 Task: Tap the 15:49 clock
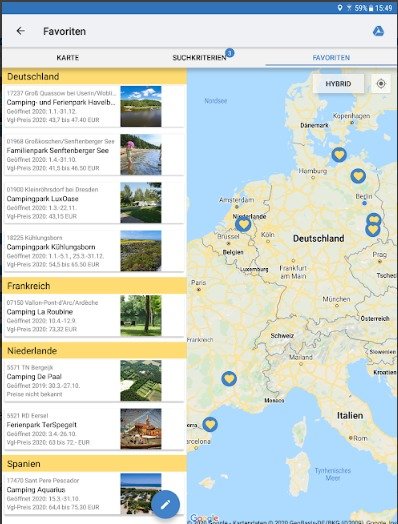[x=384, y=8]
